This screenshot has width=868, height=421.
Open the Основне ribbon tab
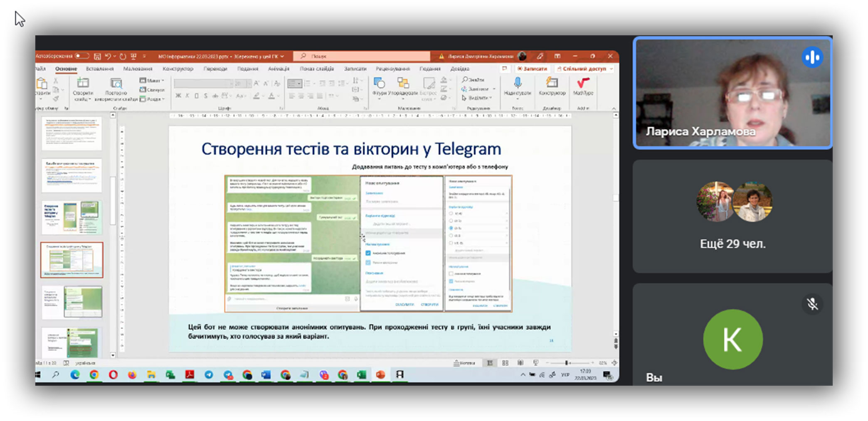[66, 69]
